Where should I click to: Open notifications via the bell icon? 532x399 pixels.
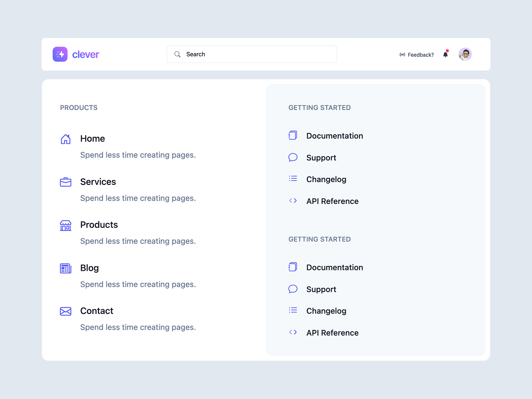[x=446, y=55]
